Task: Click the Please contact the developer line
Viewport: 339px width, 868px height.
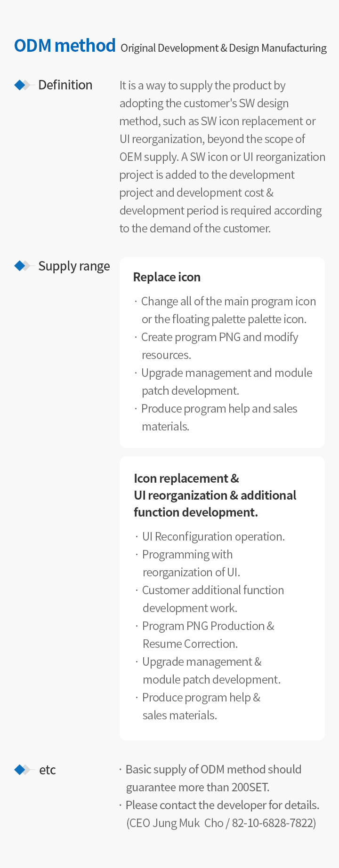Action: click(222, 805)
